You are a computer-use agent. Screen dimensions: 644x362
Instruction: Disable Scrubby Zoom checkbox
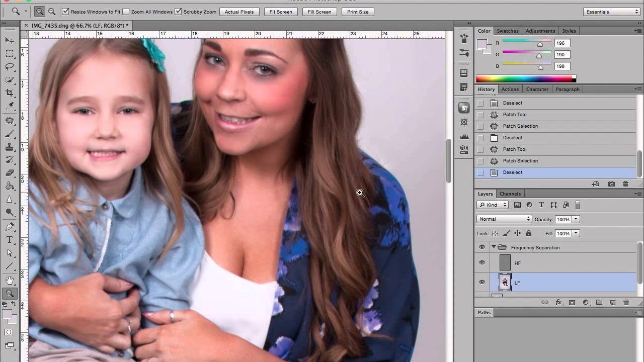178,12
